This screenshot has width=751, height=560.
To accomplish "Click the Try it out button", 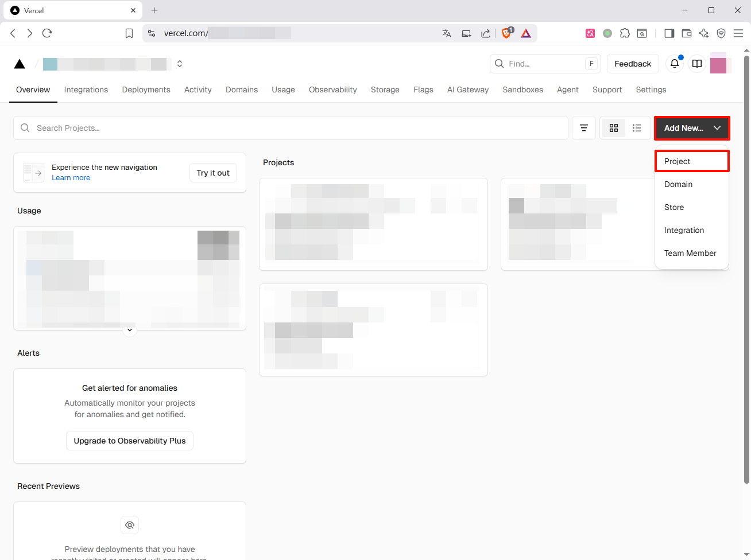I will (x=213, y=173).
